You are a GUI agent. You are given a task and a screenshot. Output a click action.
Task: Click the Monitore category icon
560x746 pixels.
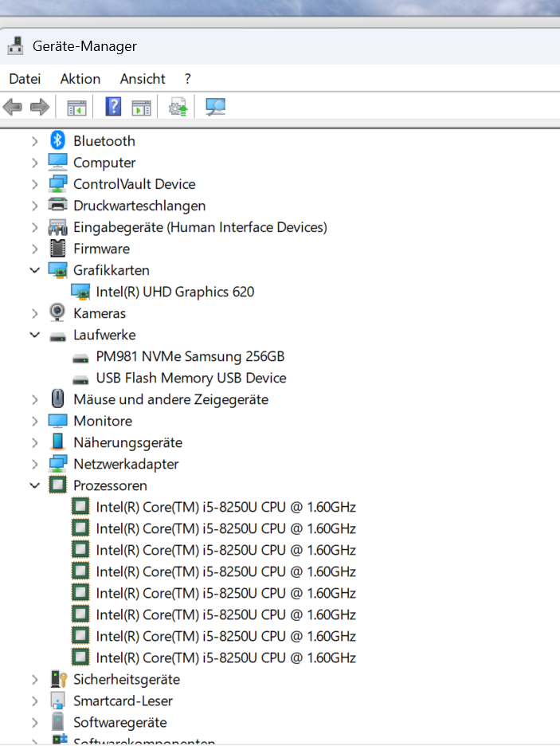[x=57, y=421]
